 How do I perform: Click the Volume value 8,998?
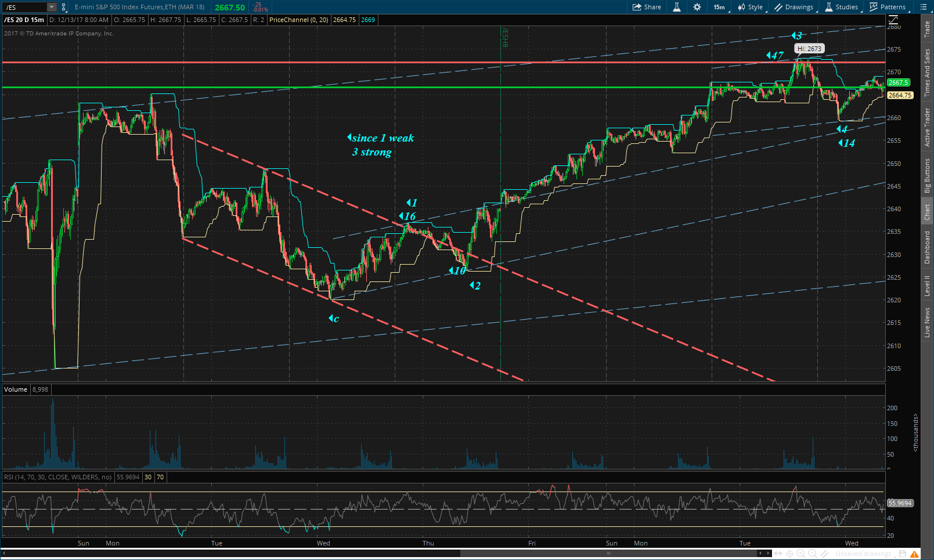click(x=41, y=389)
